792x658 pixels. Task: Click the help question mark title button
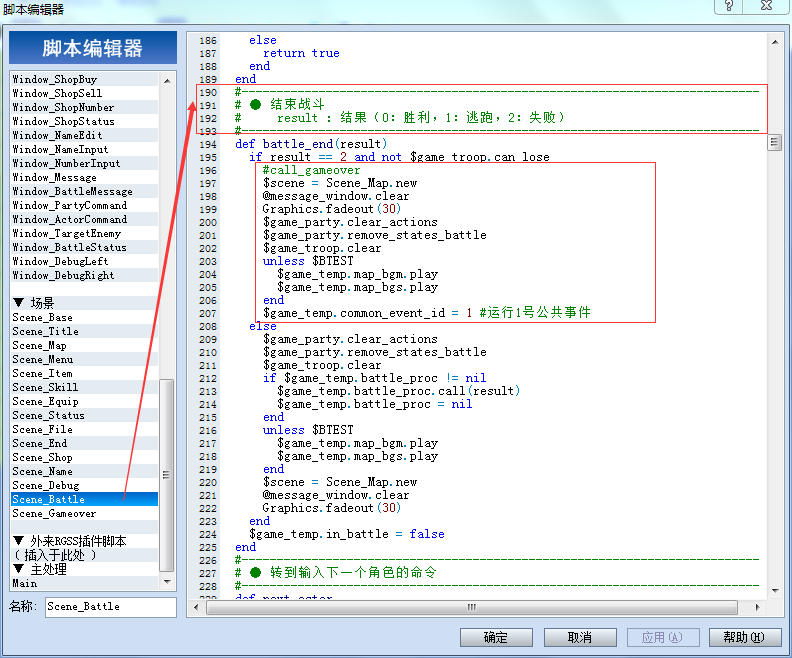729,6
